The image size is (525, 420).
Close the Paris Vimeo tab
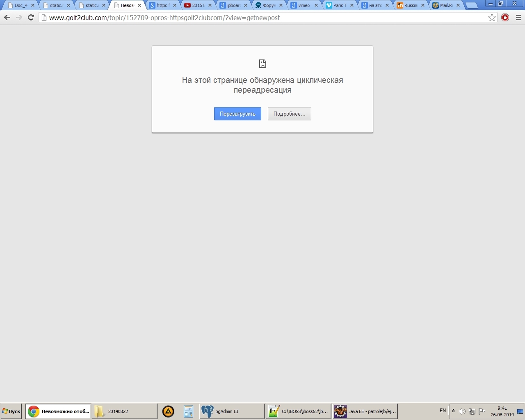coord(352,5)
